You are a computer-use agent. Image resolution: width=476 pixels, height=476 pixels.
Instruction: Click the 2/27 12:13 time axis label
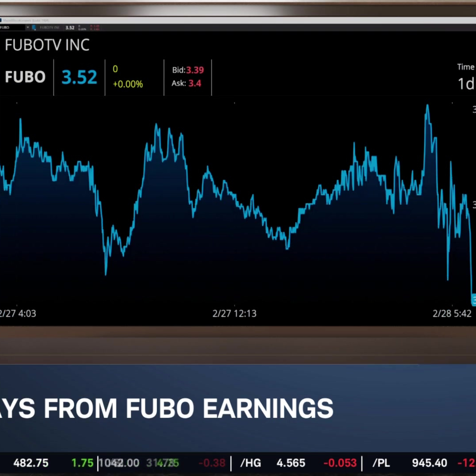(x=234, y=314)
